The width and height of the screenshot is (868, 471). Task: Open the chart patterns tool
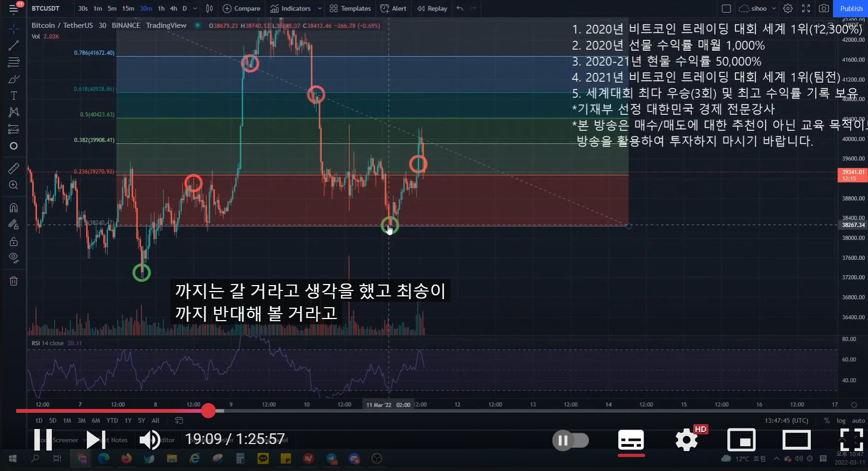(13, 112)
